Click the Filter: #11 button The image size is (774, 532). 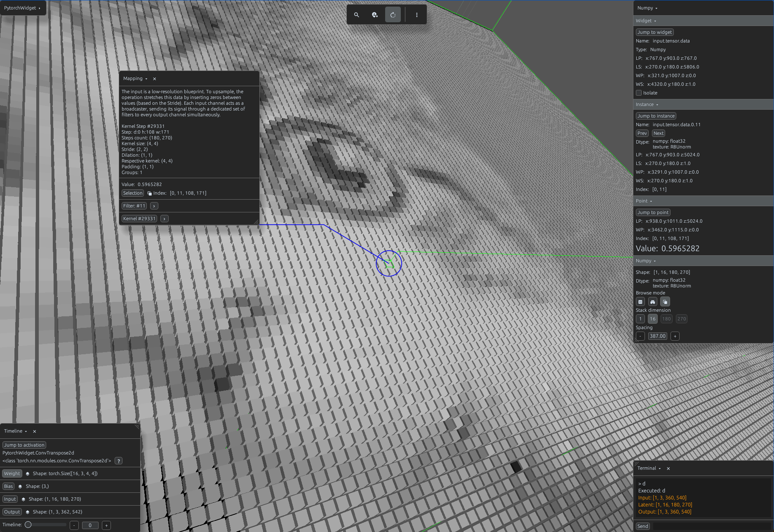click(x=134, y=206)
